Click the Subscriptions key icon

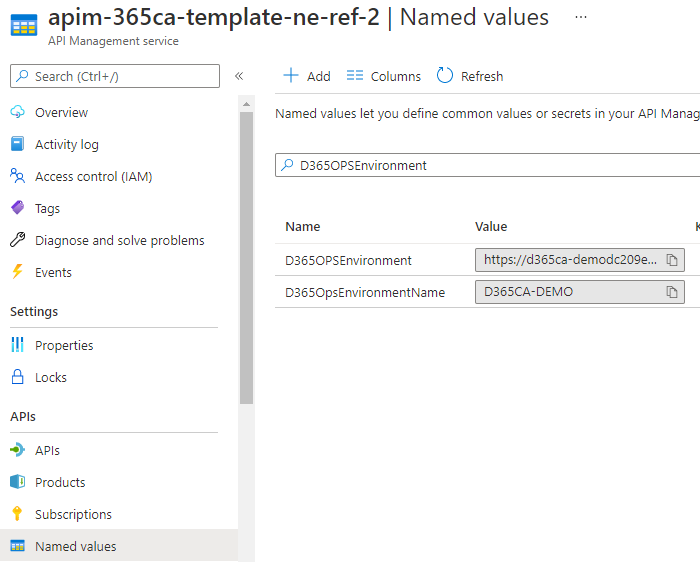click(17, 514)
